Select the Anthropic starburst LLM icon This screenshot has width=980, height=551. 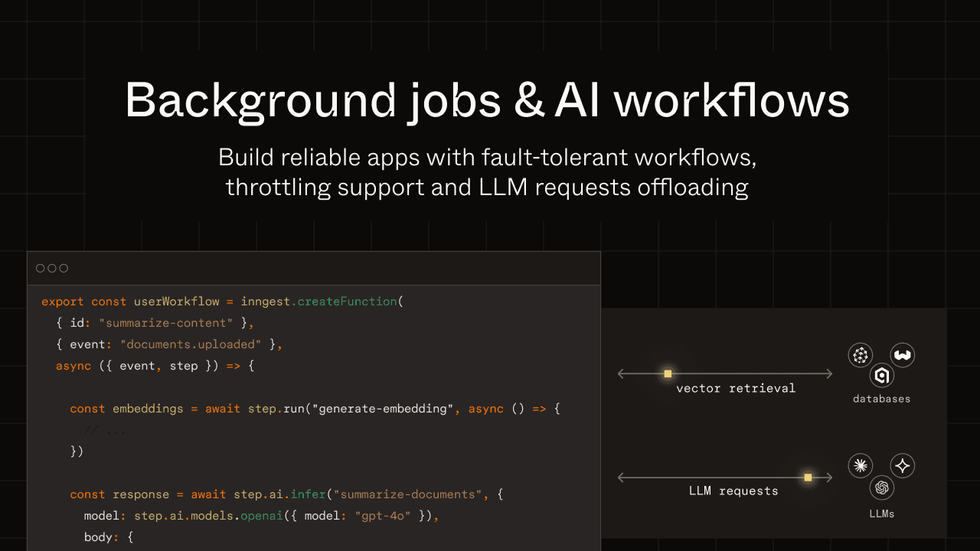click(861, 465)
